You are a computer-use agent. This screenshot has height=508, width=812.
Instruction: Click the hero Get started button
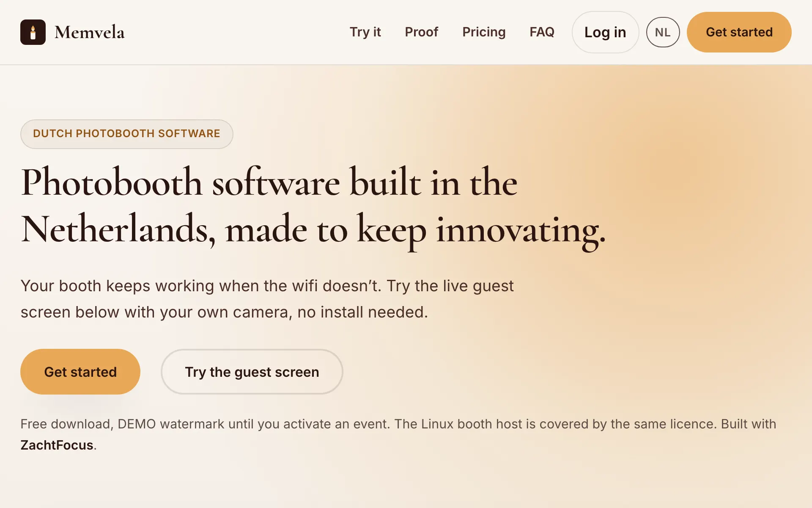(80, 372)
